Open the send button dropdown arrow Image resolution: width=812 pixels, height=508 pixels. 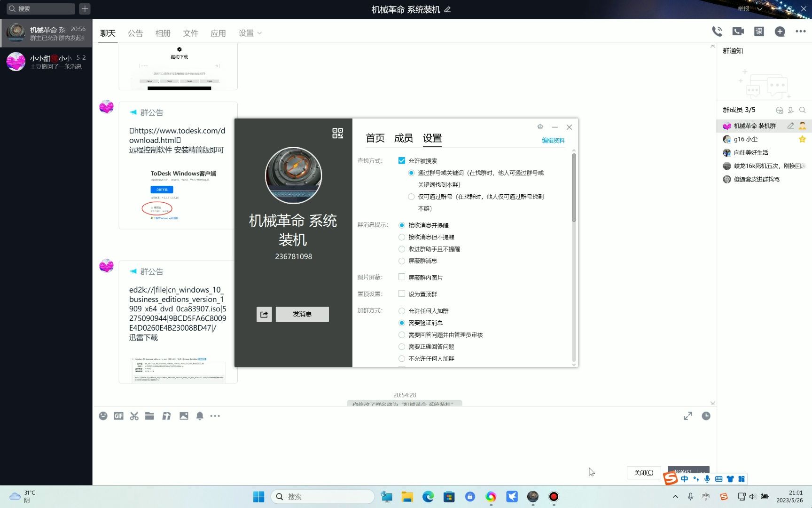click(703, 472)
